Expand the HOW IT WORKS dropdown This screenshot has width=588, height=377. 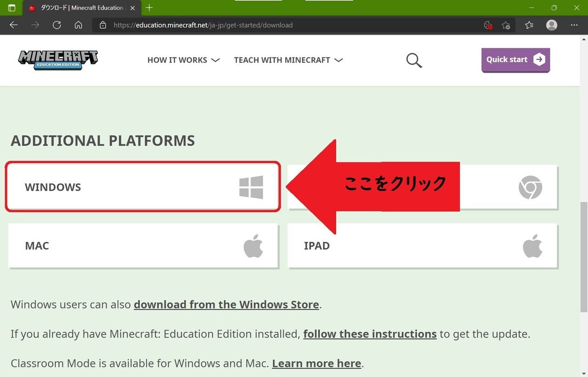(x=183, y=60)
